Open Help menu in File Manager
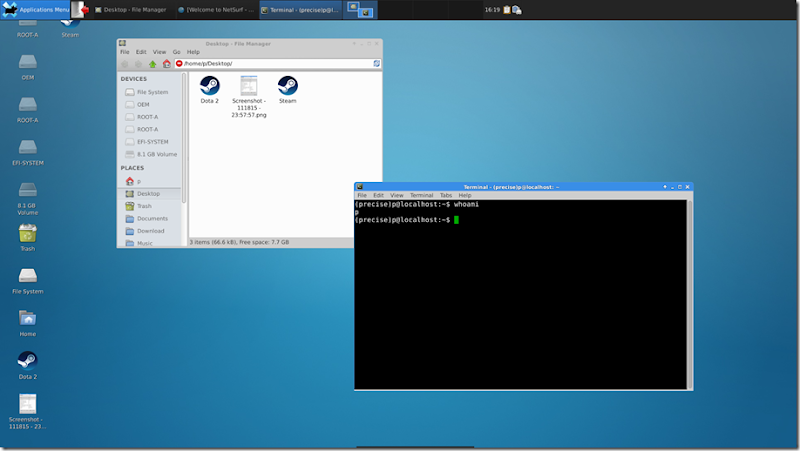The height and width of the screenshot is (451, 800). [x=193, y=52]
